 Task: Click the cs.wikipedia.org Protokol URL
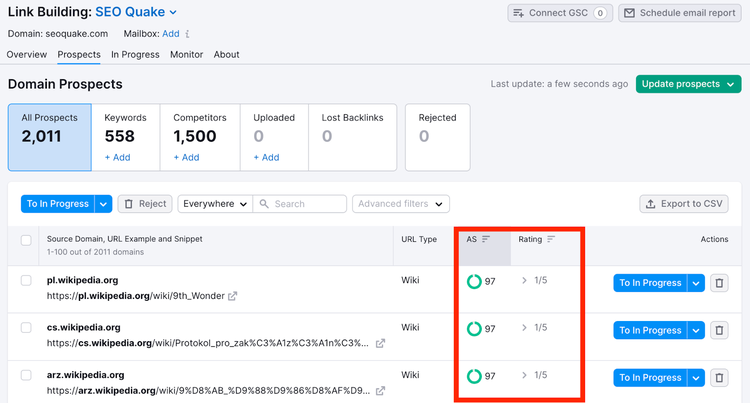[x=208, y=343]
